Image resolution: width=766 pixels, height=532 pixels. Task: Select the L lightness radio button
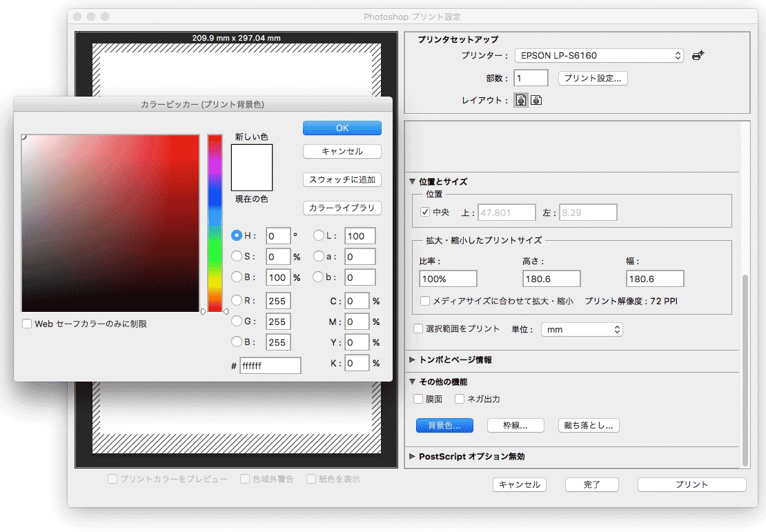click(x=319, y=235)
